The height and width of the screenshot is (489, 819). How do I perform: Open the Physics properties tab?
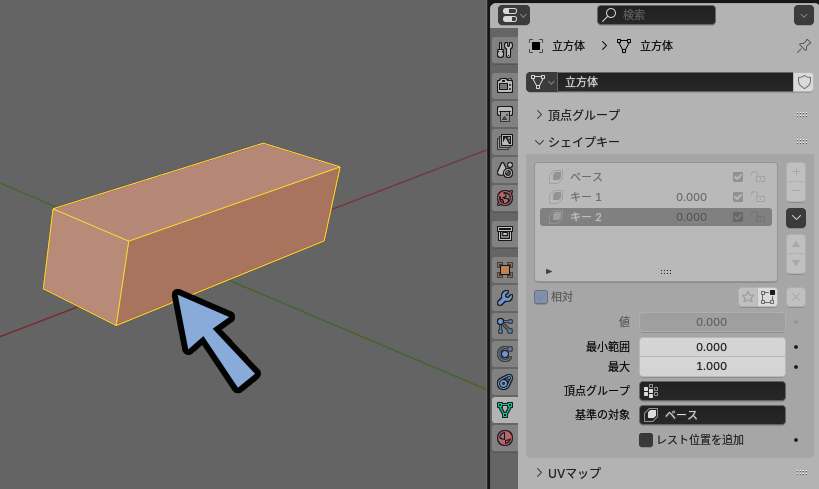coord(505,354)
